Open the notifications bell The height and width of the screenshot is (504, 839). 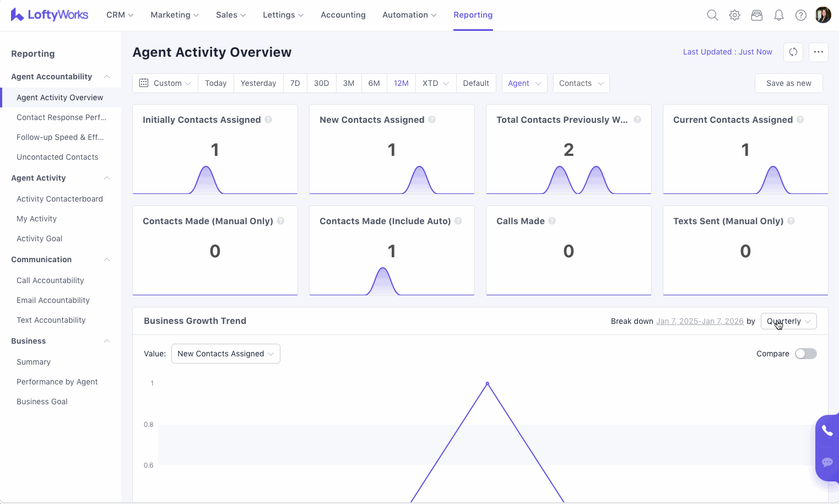tap(778, 15)
